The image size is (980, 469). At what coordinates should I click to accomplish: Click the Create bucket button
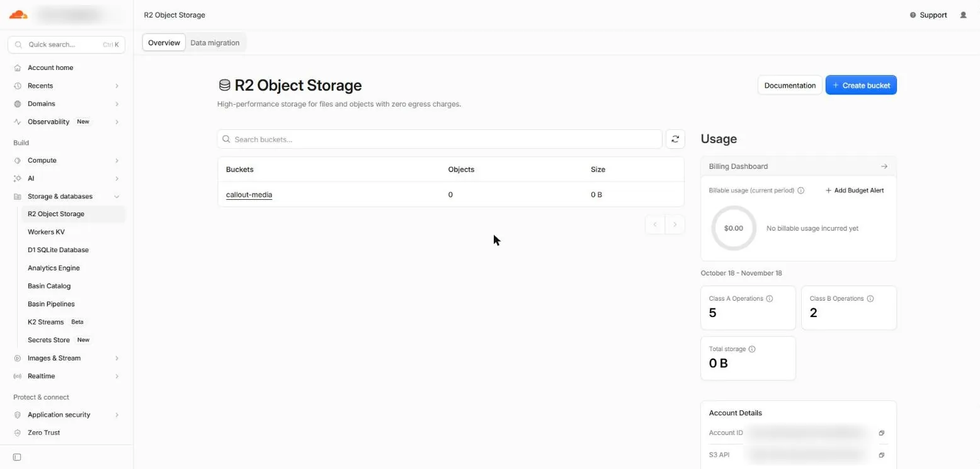coord(861,85)
